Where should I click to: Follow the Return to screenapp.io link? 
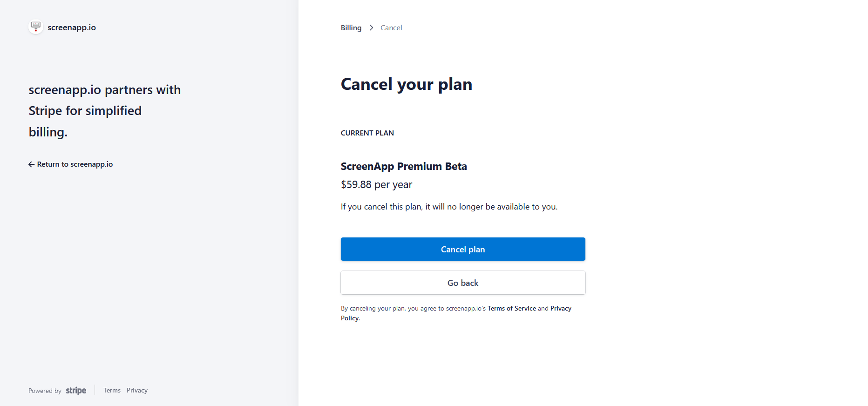[x=75, y=164]
